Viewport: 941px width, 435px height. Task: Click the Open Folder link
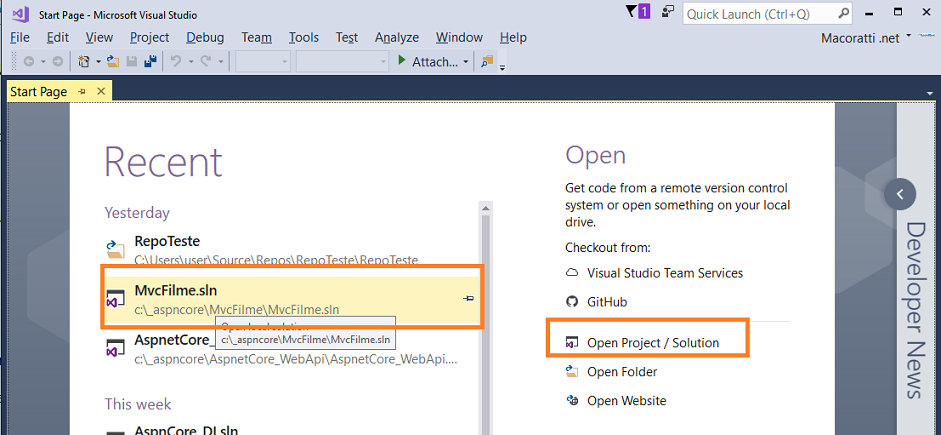tap(622, 371)
